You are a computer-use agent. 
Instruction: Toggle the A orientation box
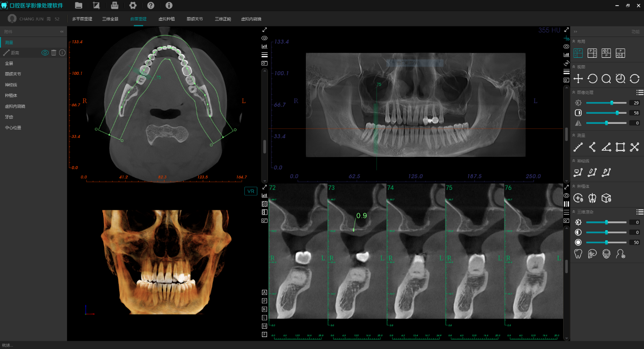(x=265, y=293)
